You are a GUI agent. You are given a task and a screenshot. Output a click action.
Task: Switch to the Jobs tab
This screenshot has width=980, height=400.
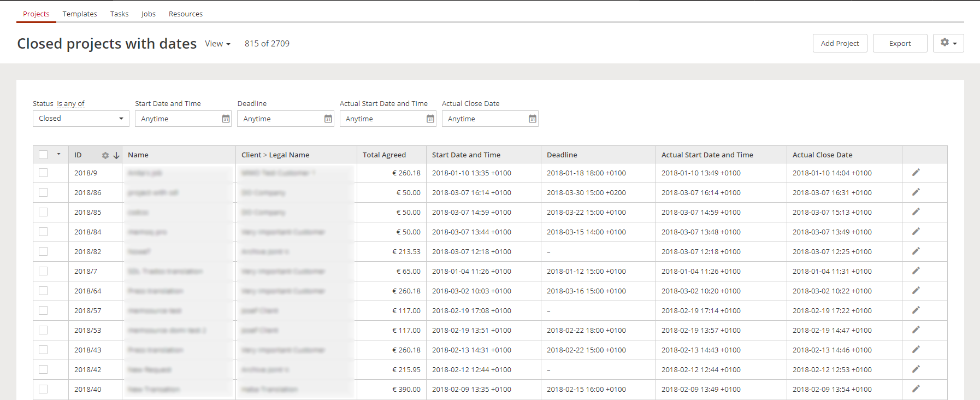(149, 14)
